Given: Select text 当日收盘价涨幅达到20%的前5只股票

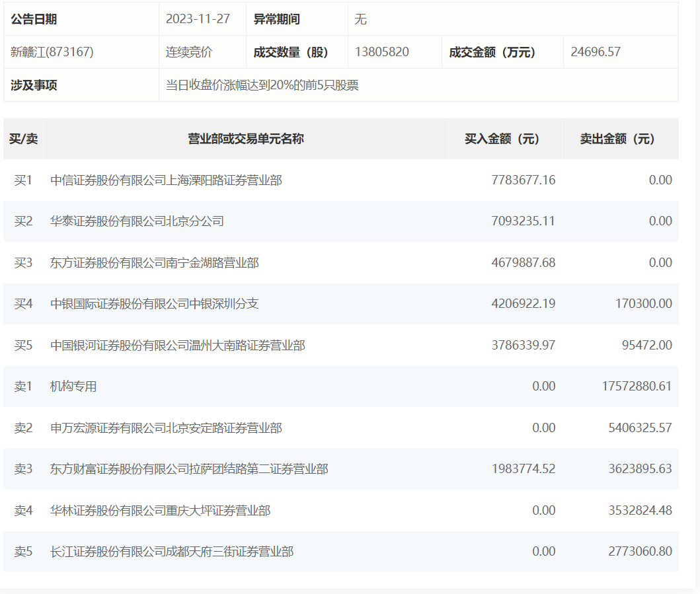Looking at the screenshot, I should tap(262, 85).
